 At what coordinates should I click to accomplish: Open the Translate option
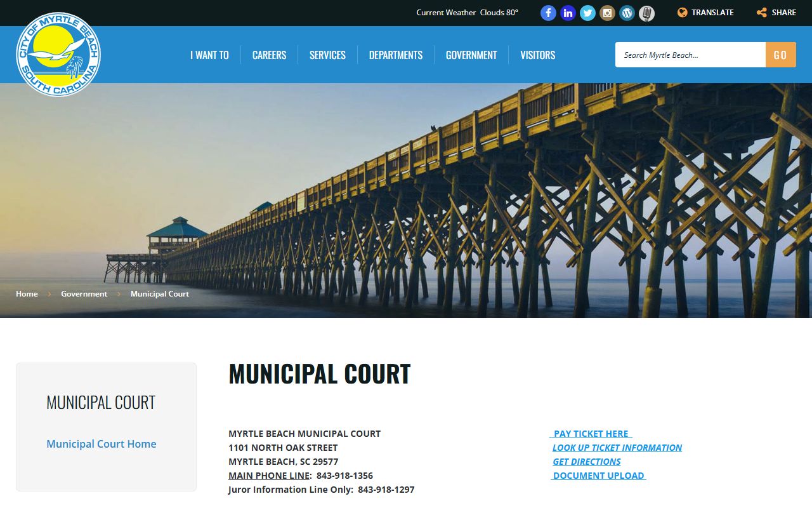705,12
